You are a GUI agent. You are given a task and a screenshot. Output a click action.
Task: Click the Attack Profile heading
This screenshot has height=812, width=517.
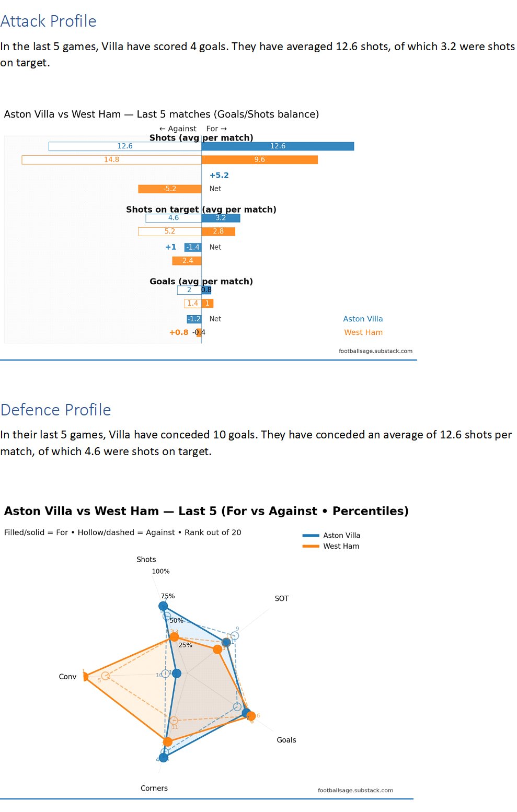(49, 21)
